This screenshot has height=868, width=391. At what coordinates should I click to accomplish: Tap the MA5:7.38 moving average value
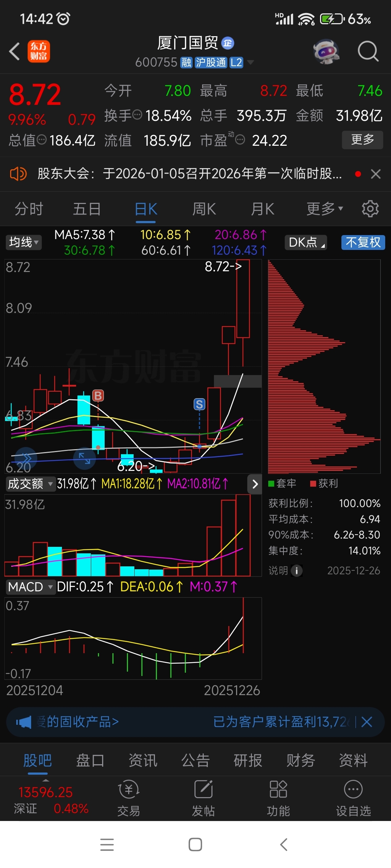point(84,235)
